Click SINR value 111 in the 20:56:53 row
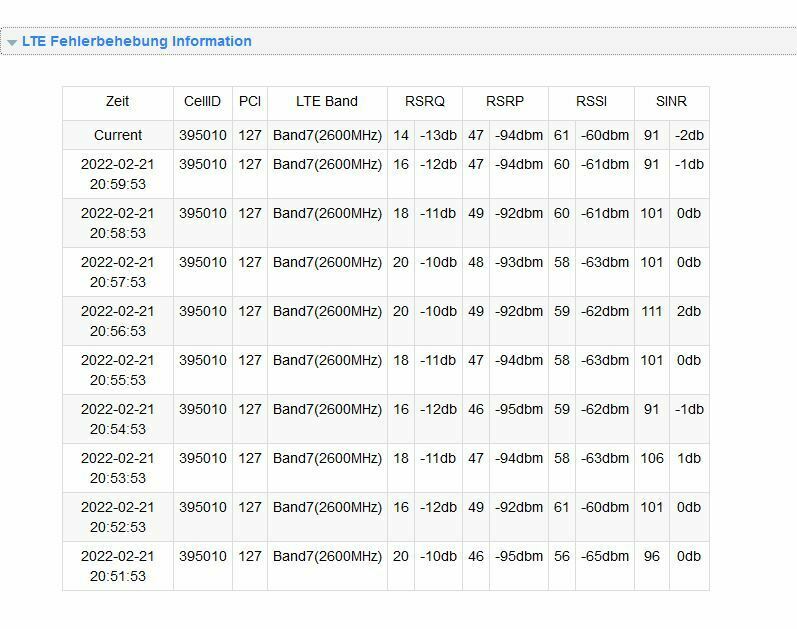Screen dimensions: 797x629 click(652, 311)
